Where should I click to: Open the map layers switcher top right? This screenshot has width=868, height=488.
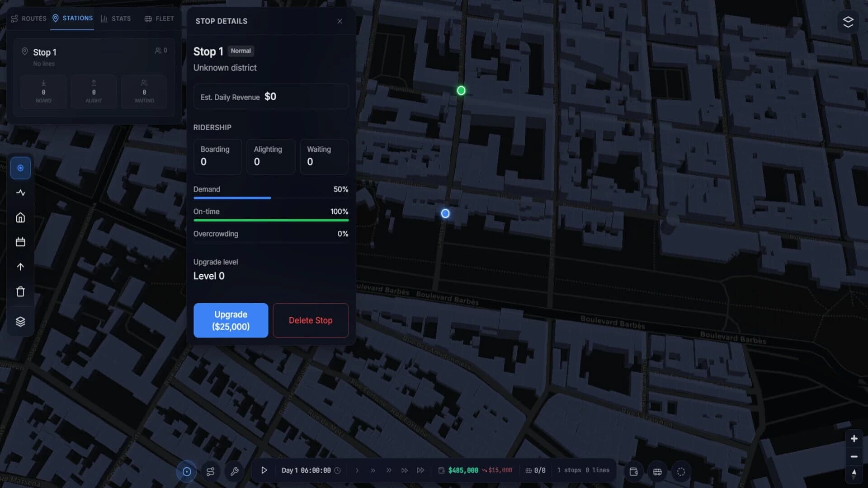(x=848, y=21)
